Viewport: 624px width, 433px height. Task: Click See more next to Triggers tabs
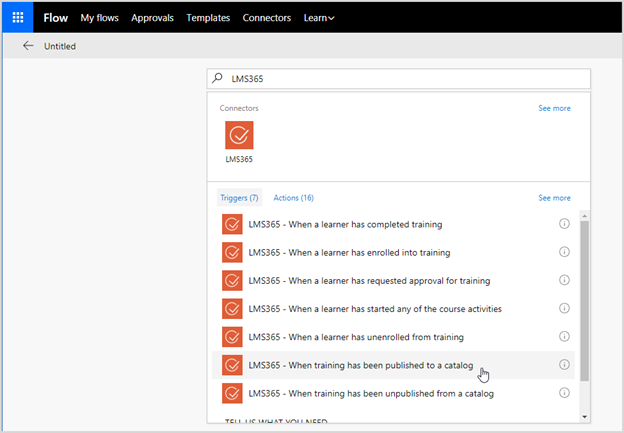click(554, 198)
